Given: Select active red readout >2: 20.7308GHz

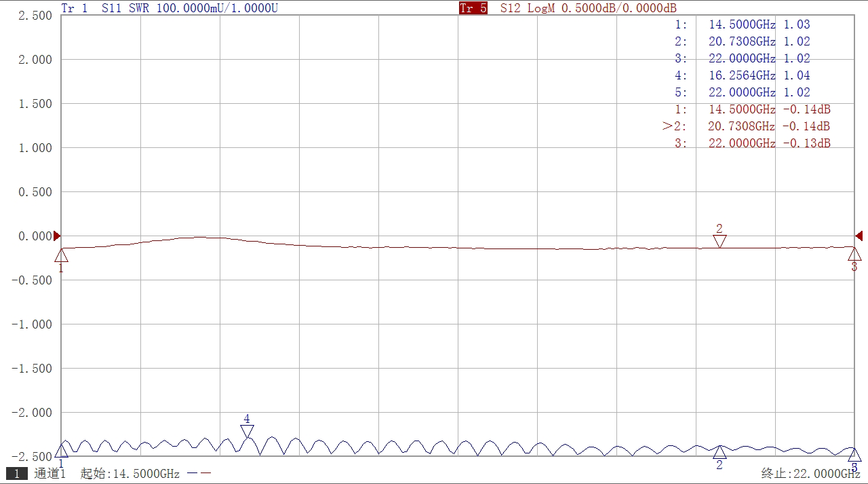Looking at the screenshot, I should tap(746, 126).
